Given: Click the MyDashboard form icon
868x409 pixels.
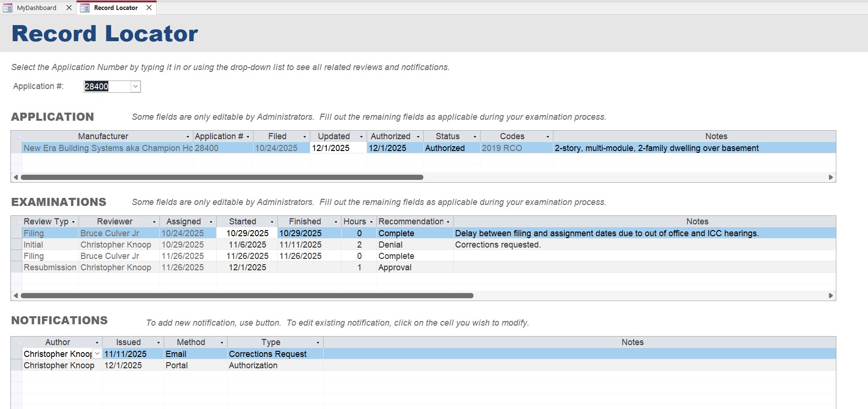Looking at the screenshot, I should pyautogui.click(x=8, y=8).
